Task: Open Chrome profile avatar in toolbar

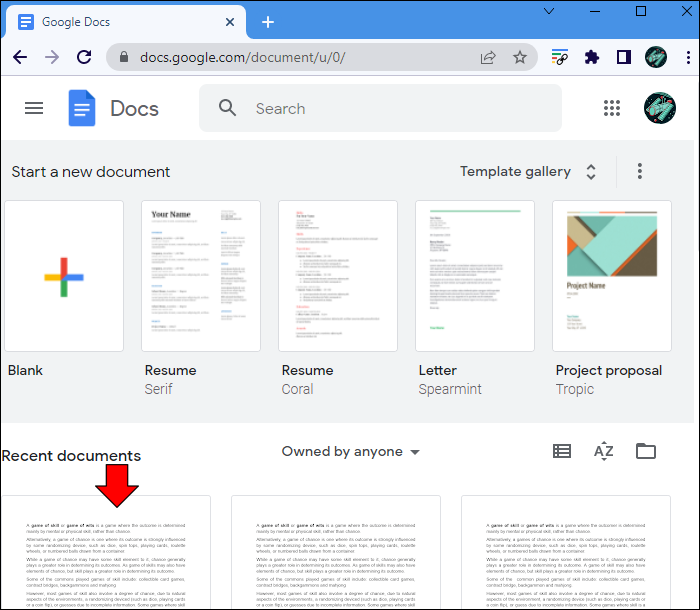Action: tap(655, 57)
